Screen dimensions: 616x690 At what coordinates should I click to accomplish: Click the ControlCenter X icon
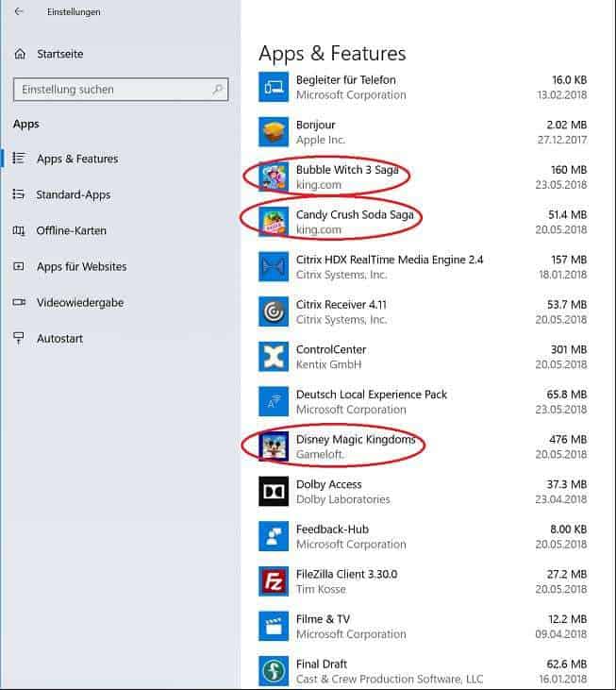(274, 357)
